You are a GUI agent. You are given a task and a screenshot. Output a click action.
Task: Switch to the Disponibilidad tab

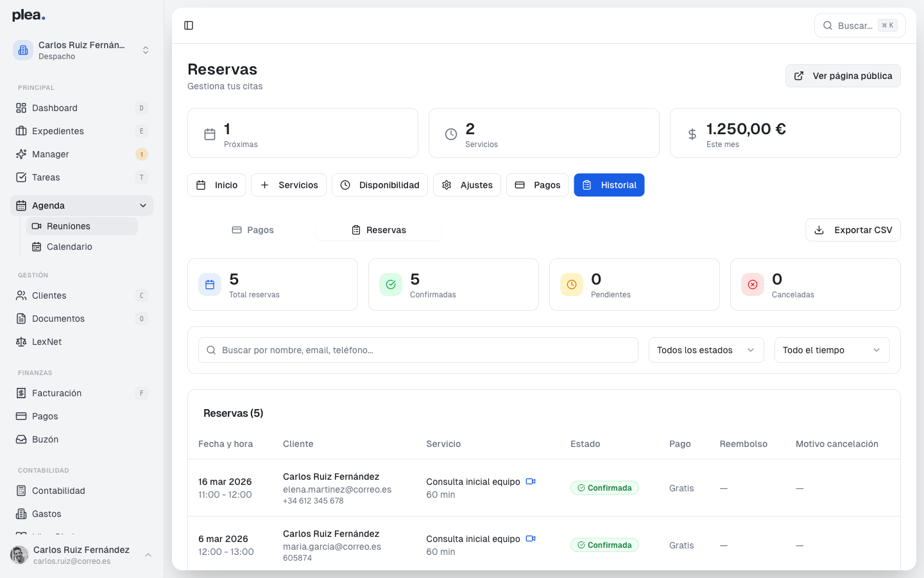pyautogui.click(x=380, y=185)
